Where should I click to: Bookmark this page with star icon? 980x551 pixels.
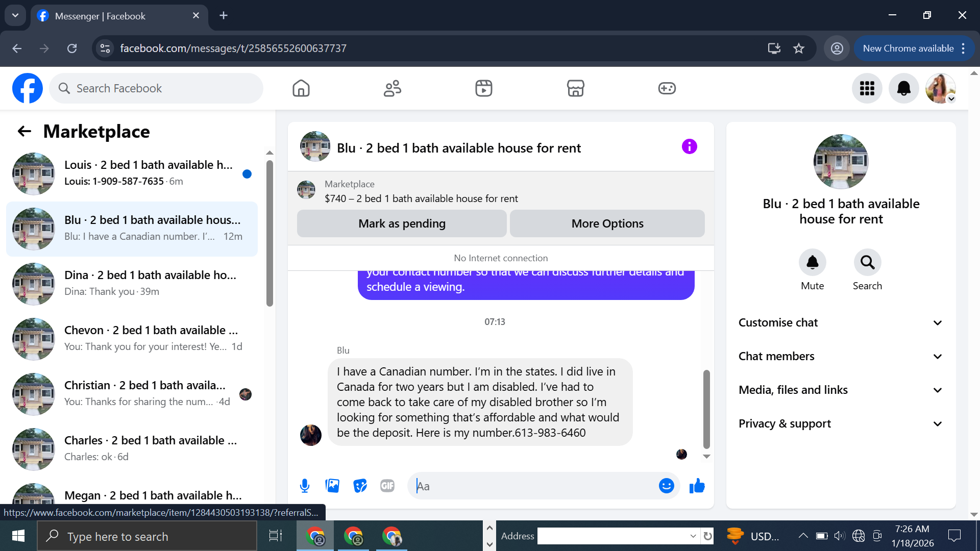[x=799, y=48]
